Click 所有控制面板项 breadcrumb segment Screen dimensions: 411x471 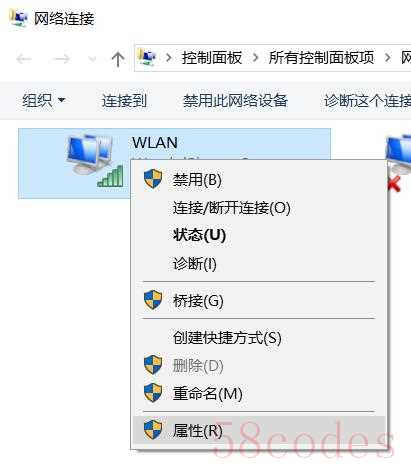click(x=321, y=58)
